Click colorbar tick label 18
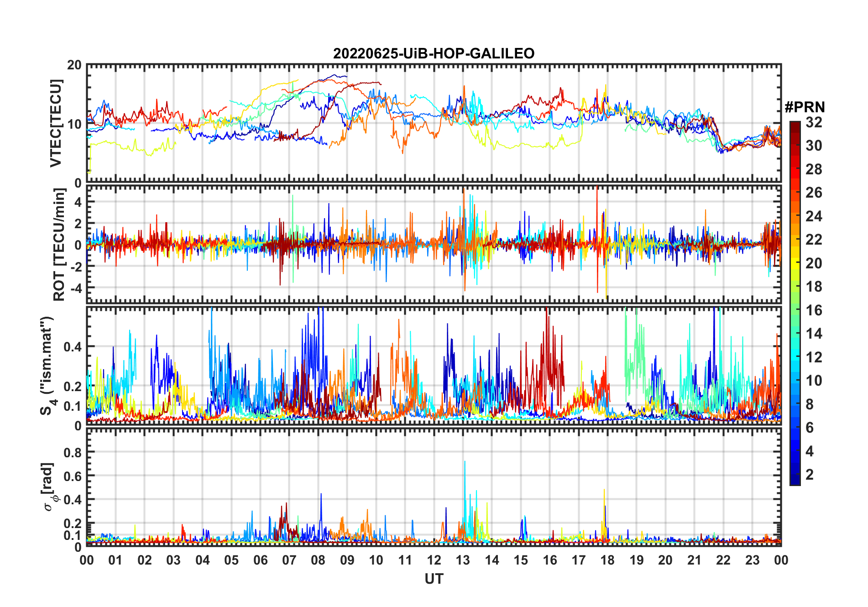Viewport: 868px width, 607px height. pyautogui.click(x=814, y=287)
